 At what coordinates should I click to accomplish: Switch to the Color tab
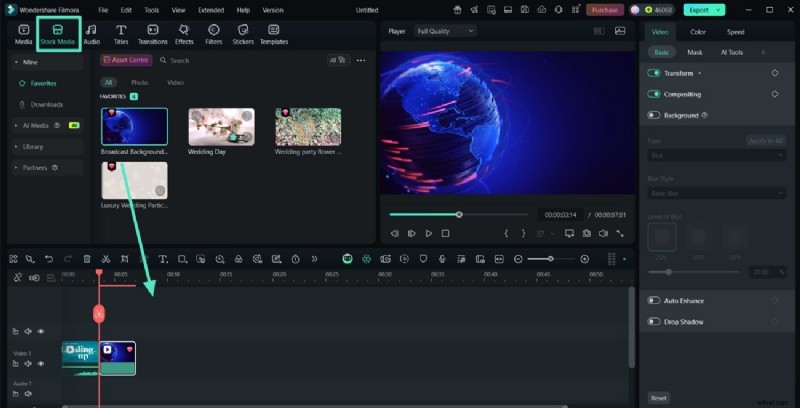pyautogui.click(x=698, y=32)
